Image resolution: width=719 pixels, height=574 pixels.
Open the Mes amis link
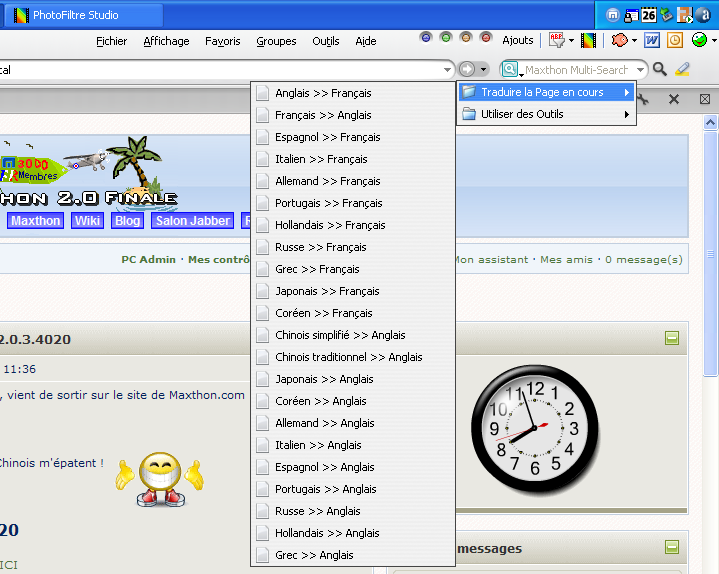pyautogui.click(x=566, y=259)
